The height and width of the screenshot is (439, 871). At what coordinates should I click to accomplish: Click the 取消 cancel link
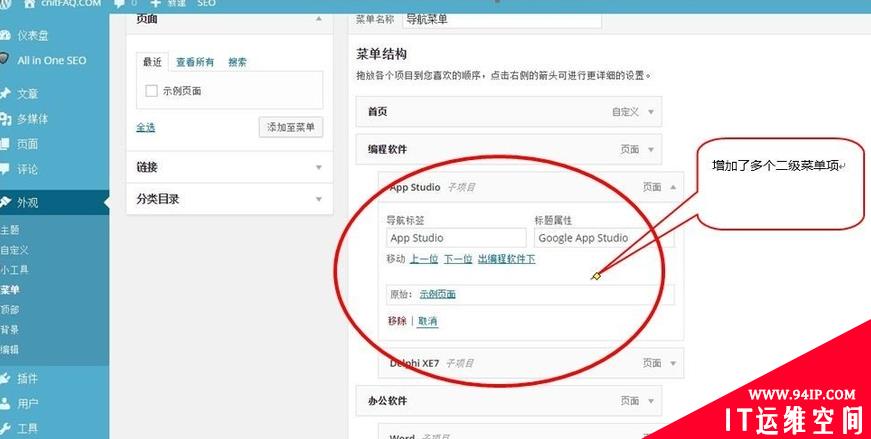[428, 321]
